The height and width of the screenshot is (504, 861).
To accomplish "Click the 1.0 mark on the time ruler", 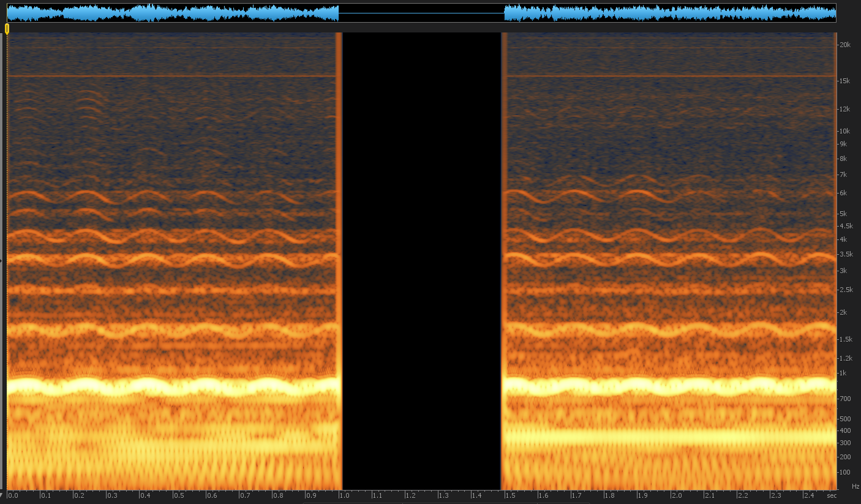I will (x=344, y=495).
